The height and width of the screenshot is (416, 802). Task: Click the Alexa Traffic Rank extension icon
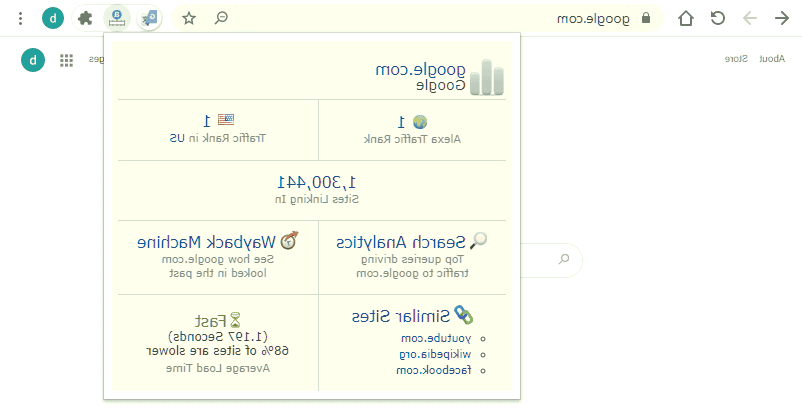click(x=118, y=18)
